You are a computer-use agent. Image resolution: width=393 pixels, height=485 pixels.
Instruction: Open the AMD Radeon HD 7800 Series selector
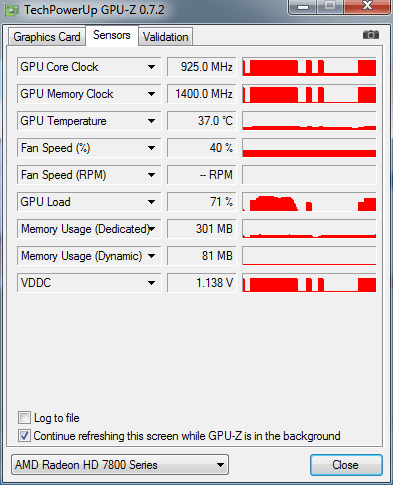(x=120, y=465)
